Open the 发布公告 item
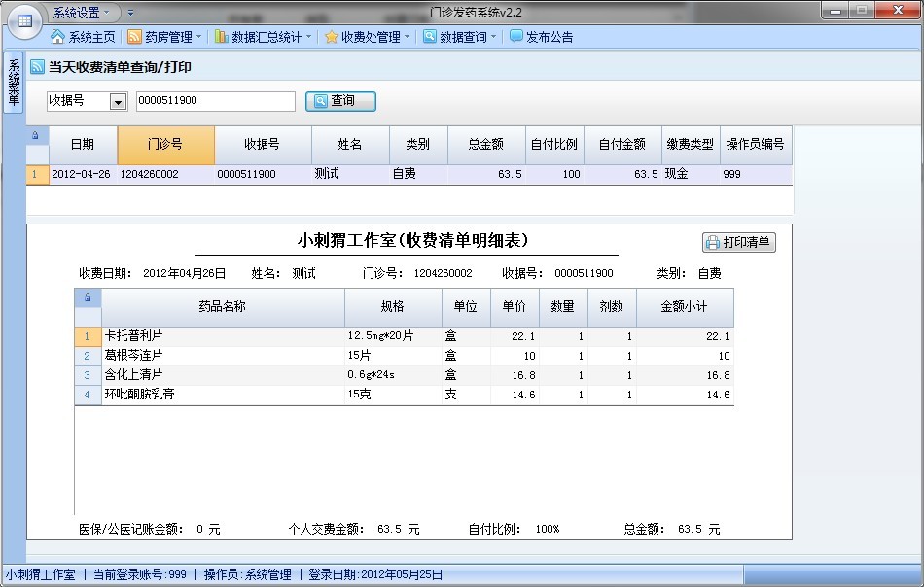The width and height of the screenshot is (924, 587). click(541, 37)
